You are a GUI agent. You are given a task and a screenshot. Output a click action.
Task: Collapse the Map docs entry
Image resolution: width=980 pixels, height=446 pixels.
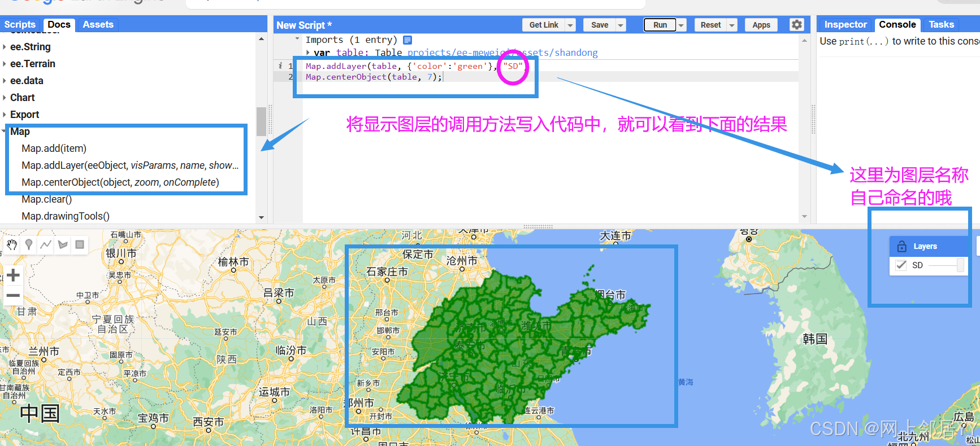tap(5, 132)
